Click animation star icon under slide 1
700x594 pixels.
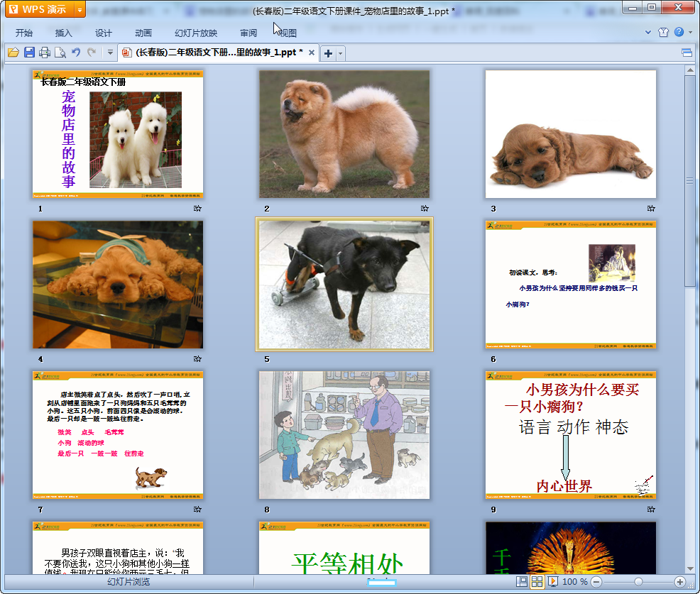click(x=198, y=209)
